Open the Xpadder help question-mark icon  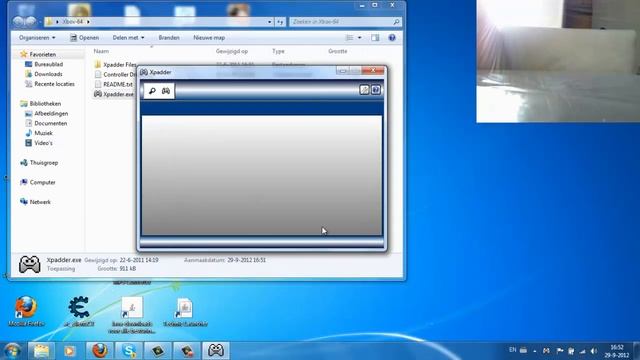coord(376,90)
